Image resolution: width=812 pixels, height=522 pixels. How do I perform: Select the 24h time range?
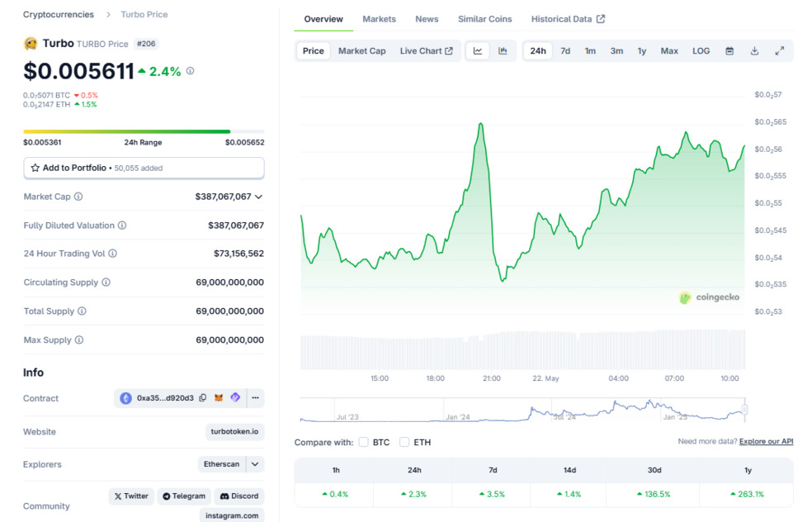[538, 51]
